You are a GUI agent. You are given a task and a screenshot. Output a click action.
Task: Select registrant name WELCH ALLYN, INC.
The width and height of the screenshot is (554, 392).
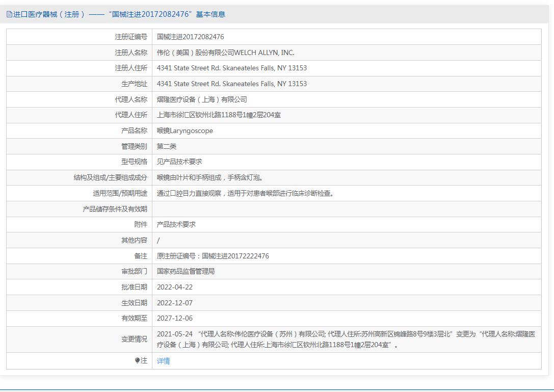tap(265, 53)
